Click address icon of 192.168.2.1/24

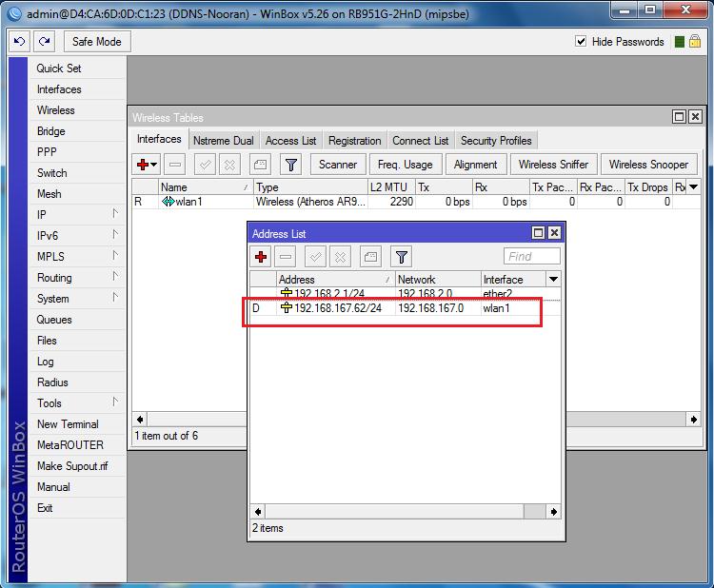point(286,292)
